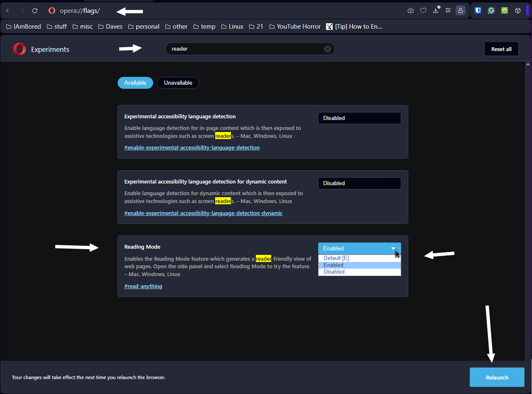The width and height of the screenshot is (532, 394).
Task: Open #enable-experimental-accessibility-language-detection link
Action: 192,148
